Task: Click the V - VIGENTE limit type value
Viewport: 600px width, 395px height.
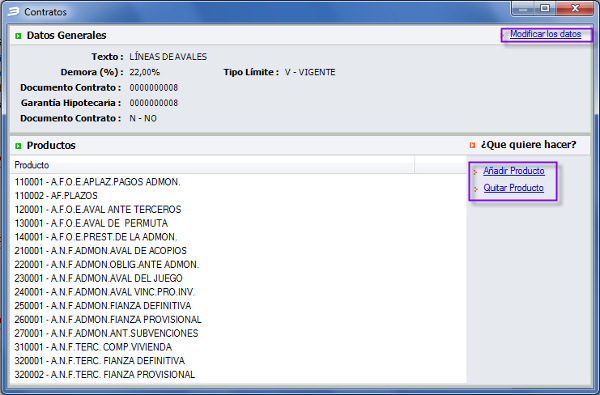Action: coord(310,72)
